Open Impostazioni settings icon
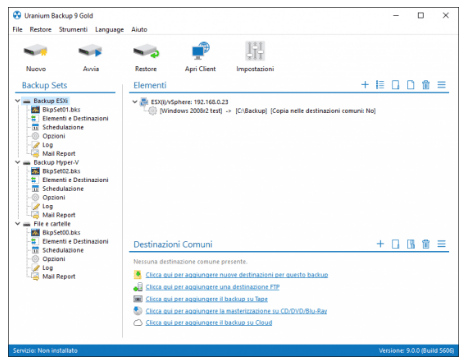Image resolution: width=462 pixels, height=363 pixels. click(x=255, y=51)
